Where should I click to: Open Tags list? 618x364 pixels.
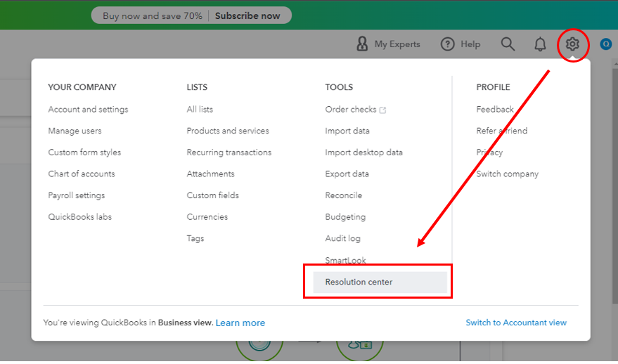coord(195,238)
